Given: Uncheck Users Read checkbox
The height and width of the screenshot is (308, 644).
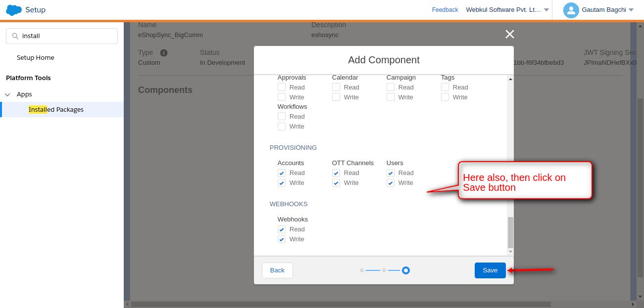Looking at the screenshot, I should (x=391, y=173).
